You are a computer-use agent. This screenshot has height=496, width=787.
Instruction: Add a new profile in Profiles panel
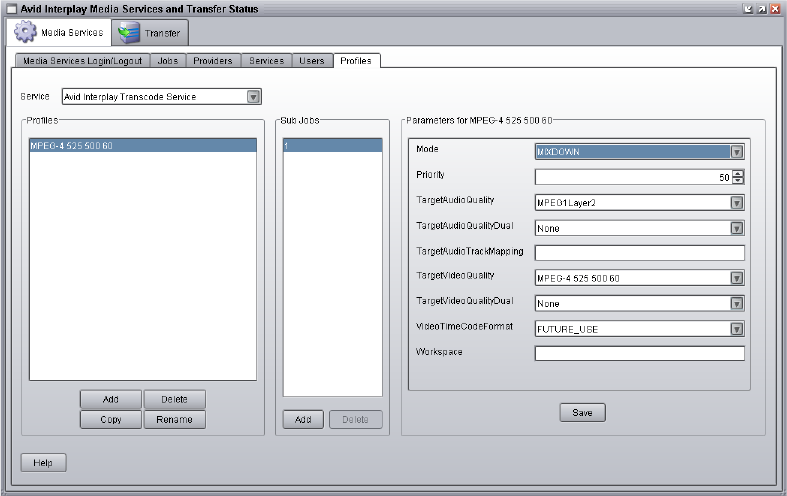[110, 399]
